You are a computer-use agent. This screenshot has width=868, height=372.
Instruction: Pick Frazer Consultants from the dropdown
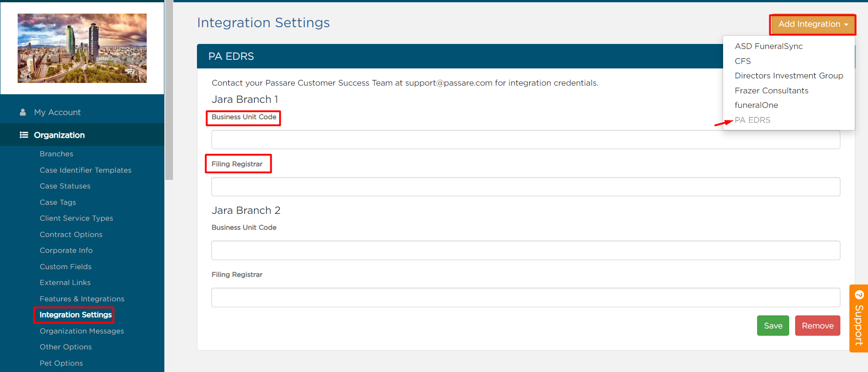coord(771,91)
